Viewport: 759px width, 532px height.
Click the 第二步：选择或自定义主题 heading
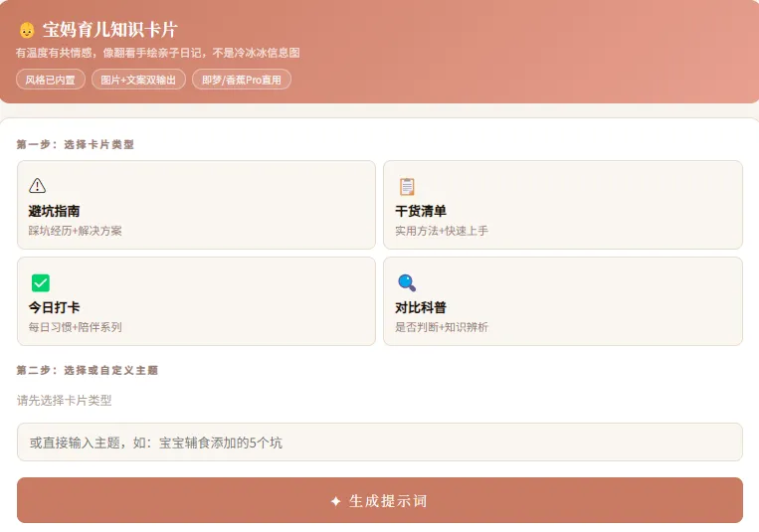point(88,370)
